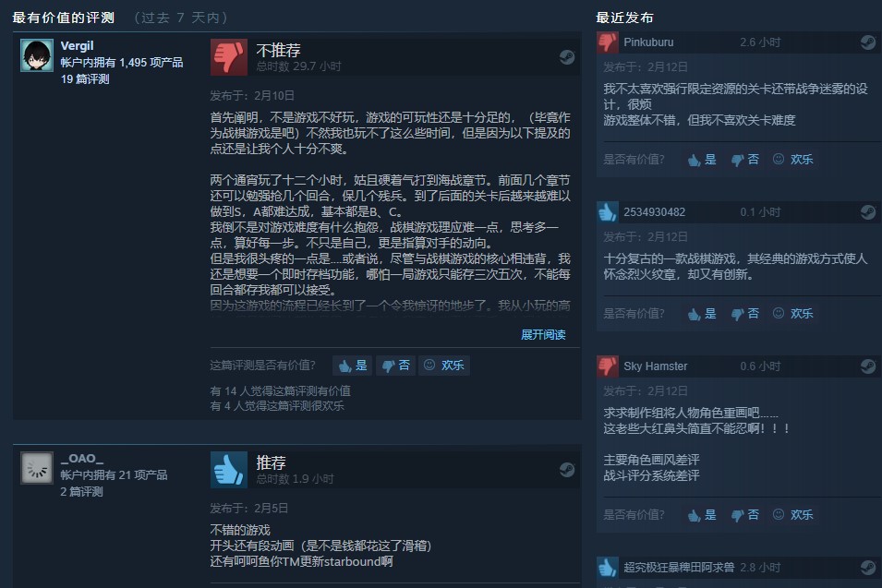Open _OAO_'s loading avatar thumbnail
This screenshot has width=882, height=588.
tap(37, 468)
